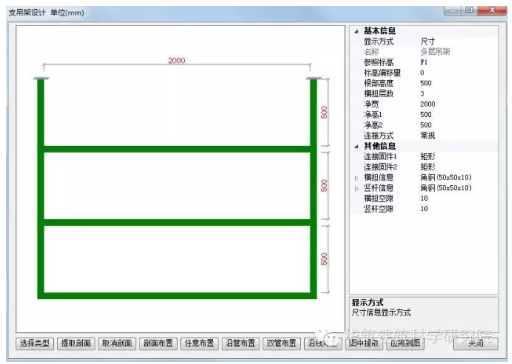Select the 双管布置 button
The width and height of the screenshot is (512, 364).
click(282, 343)
